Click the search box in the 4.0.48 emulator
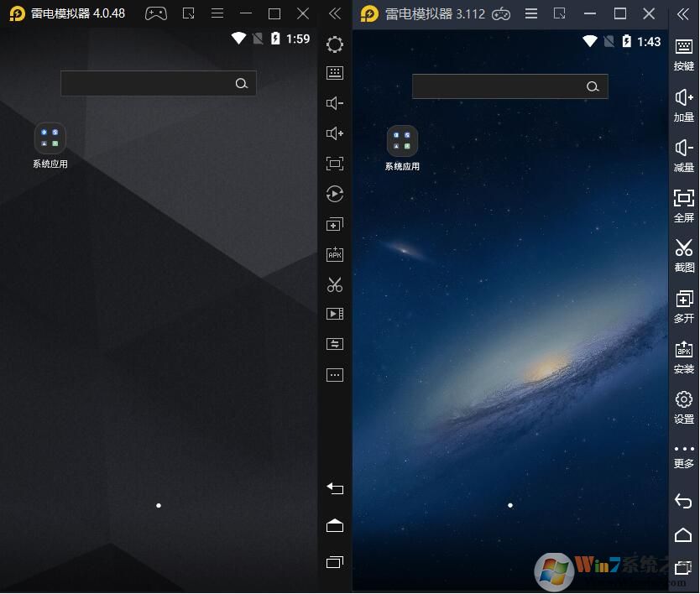700x594 pixels. pos(147,83)
